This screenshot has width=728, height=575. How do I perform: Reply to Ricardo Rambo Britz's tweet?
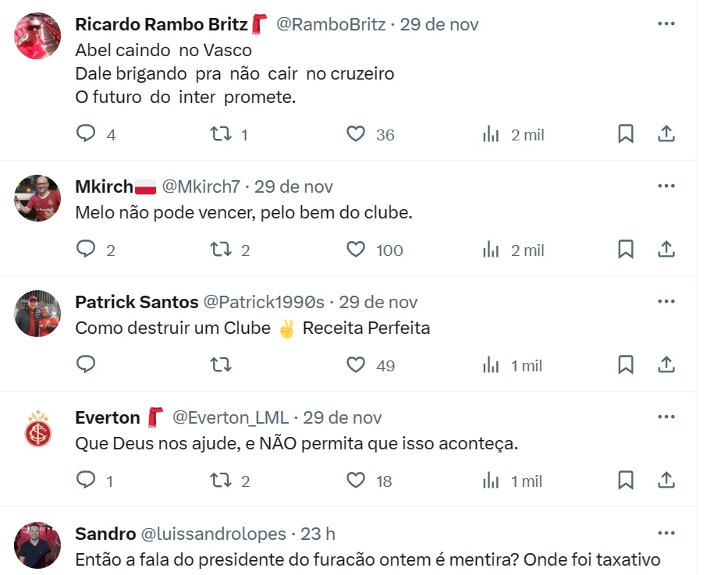(x=86, y=134)
